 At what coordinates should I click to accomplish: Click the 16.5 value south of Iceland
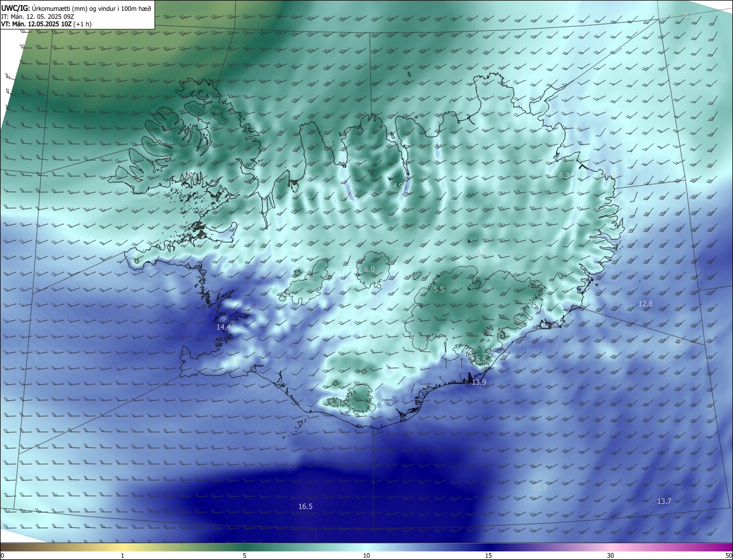click(x=306, y=507)
